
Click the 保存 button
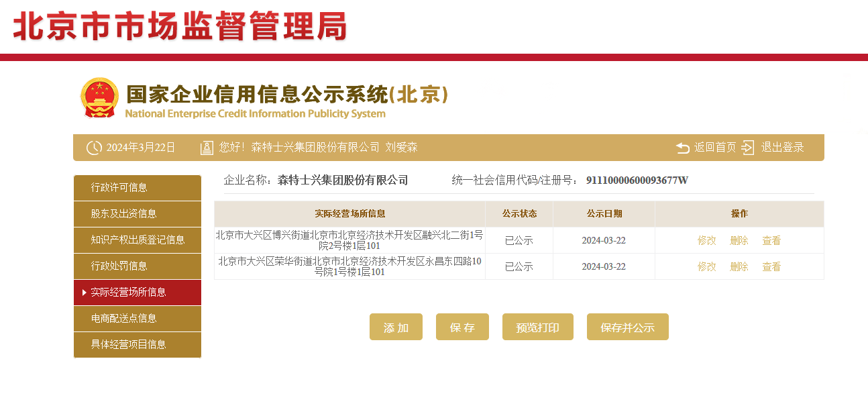[462, 327]
